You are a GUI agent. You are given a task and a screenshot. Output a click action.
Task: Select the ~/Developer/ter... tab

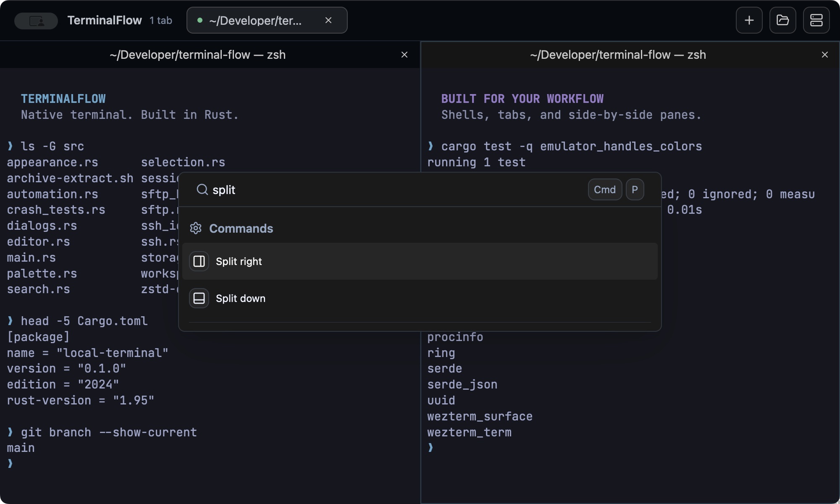pyautogui.click(x=267, y=20)
